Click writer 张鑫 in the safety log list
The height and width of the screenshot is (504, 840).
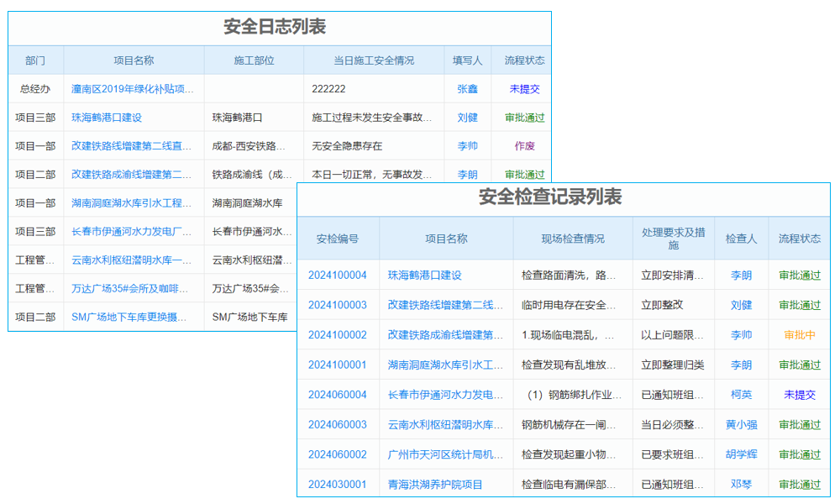[467, 89]
